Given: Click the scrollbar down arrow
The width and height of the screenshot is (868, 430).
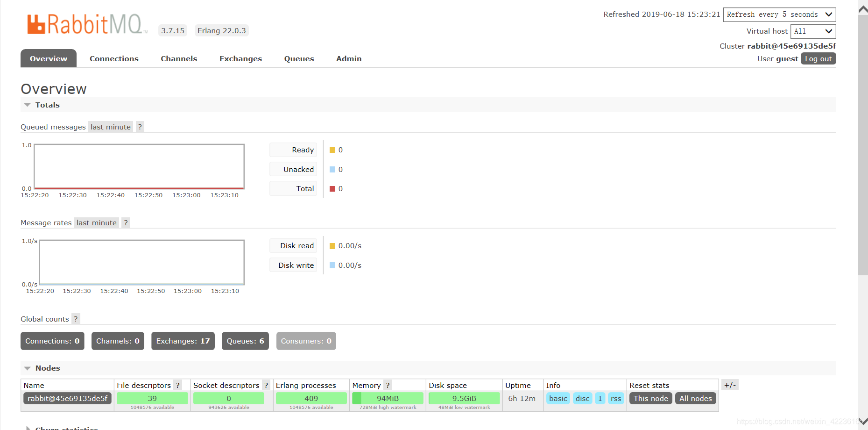Looking at the screenshot, I should (863, 422).
